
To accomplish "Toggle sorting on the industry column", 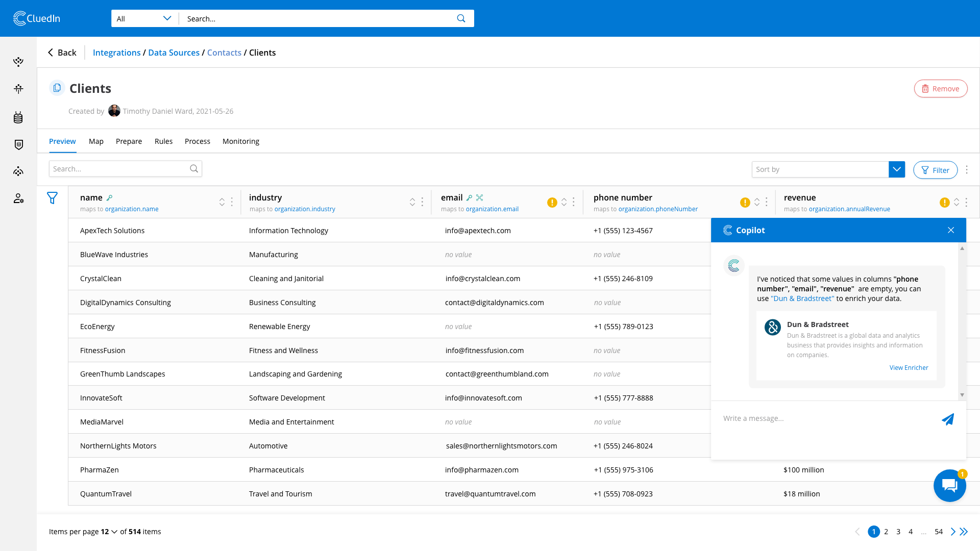I will pyautogui.click(x=412, y=202).
